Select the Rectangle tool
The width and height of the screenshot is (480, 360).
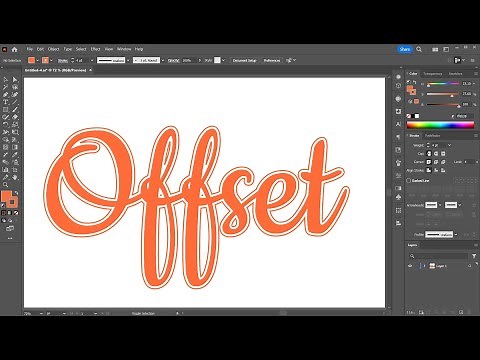click(x=6, y=110)
